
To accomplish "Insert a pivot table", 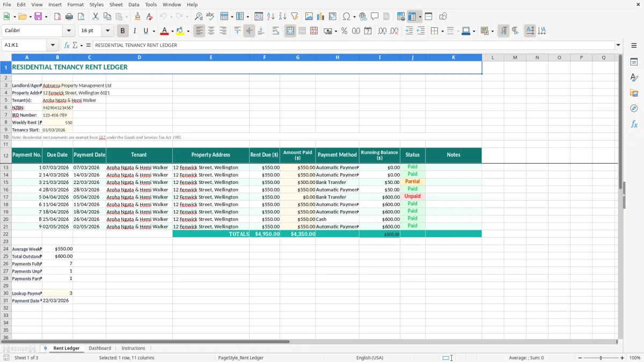I will (333, 17).
